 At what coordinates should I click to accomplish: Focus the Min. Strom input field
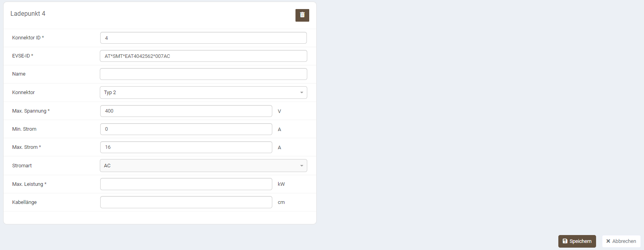click(x=186, y=129)
